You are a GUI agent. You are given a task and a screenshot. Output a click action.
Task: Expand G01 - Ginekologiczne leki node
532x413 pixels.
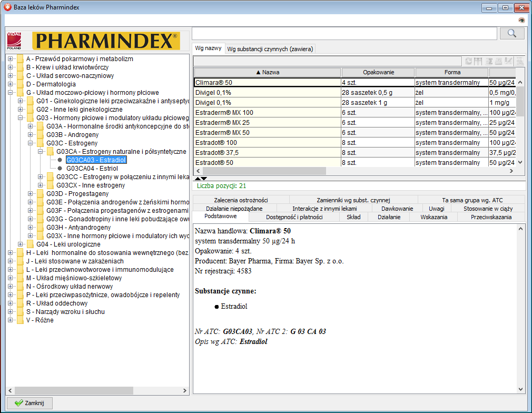coord(21,101)
